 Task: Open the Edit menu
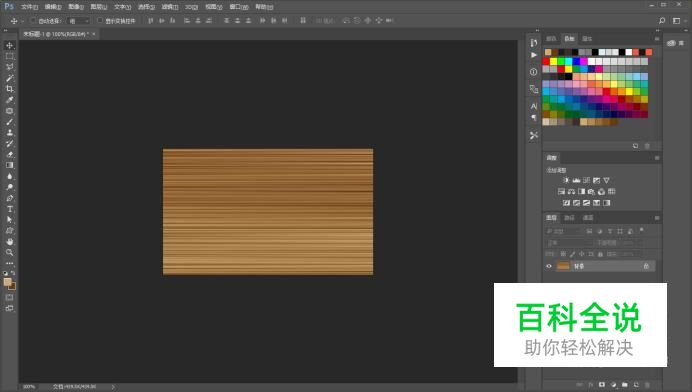53,7
